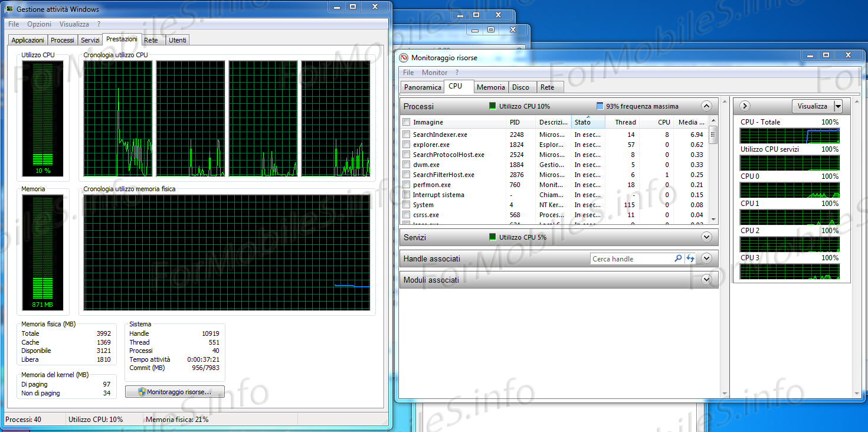Check the SearchIndexer.exe process checkbox
Image resolution: width=868 pixels, height=432 pixels.
(x=406, y=135)
